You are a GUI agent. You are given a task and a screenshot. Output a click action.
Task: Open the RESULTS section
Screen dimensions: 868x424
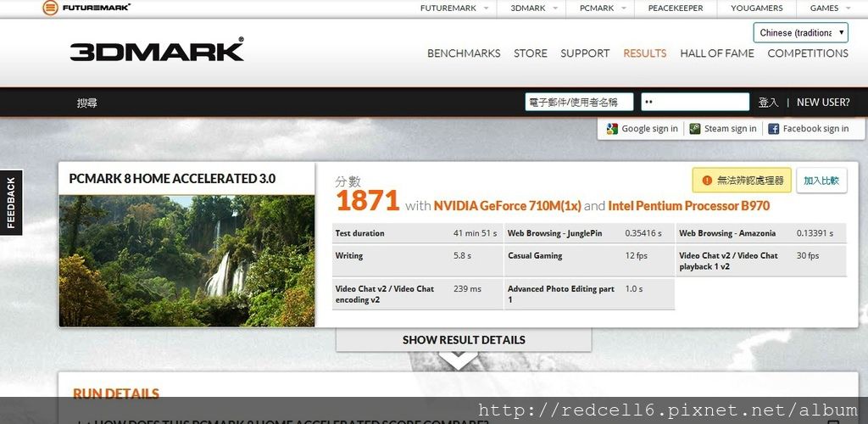(644, 53)
